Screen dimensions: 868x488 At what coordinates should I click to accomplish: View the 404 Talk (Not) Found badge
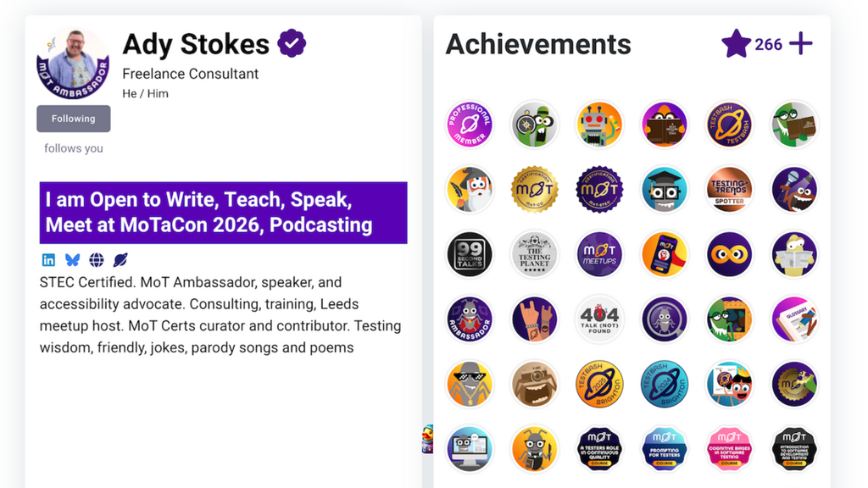pyautogui.click(x=599, y=319)
